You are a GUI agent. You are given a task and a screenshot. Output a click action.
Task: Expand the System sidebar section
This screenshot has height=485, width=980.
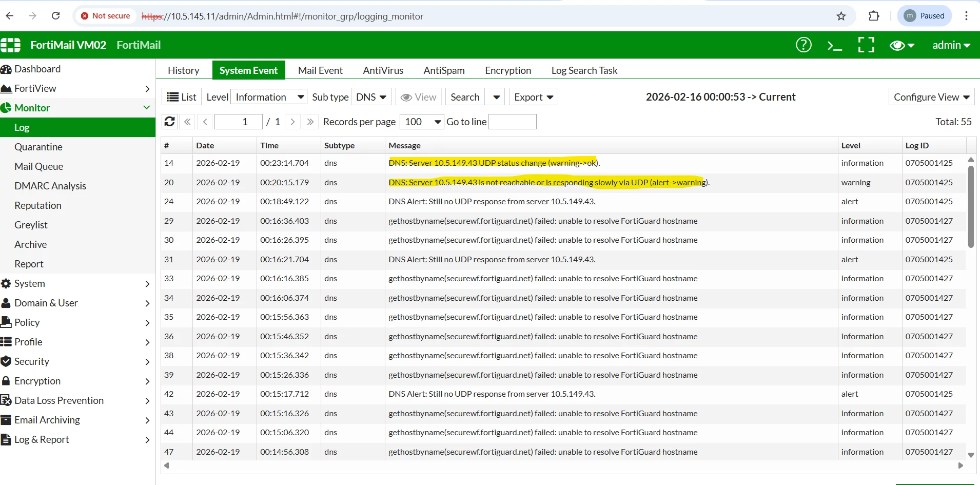pyautogui.click(x=77, y=283)
